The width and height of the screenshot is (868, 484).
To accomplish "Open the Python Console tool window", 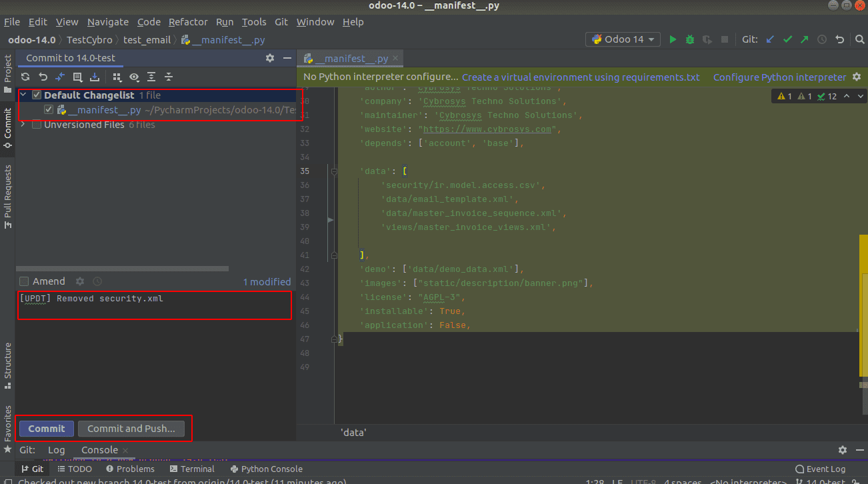I will click(266, 469).
